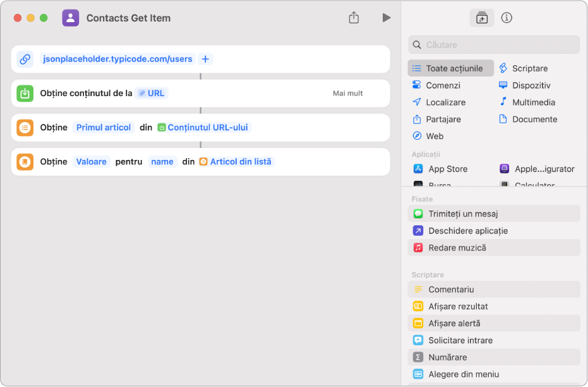The image size is (588, 387).
Task: Click the Căutare search field
Action: point(499,45)
